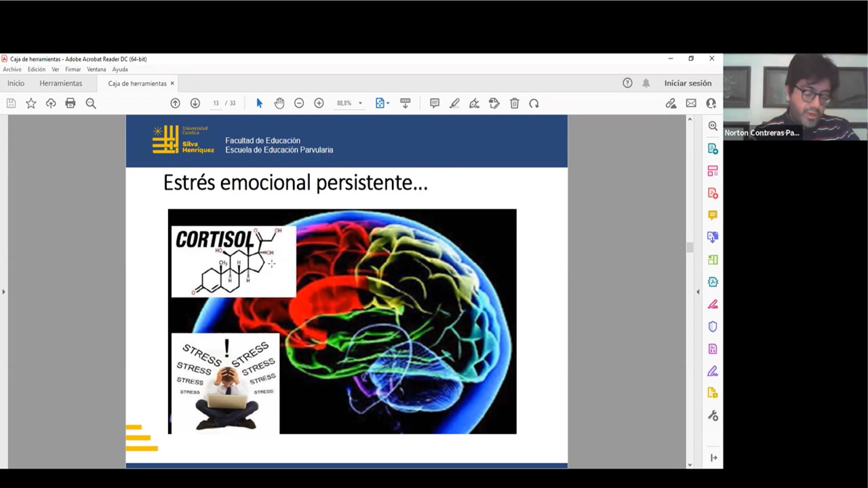868x488 pixels.
Task: Open the help question mark
Action: 627,83
